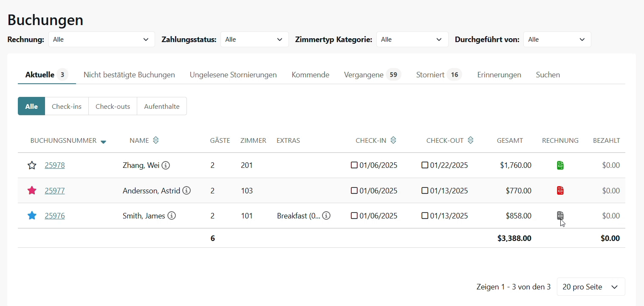Click the blue star on booking 25976
644x306 pixels.
(x=32, y=215)
